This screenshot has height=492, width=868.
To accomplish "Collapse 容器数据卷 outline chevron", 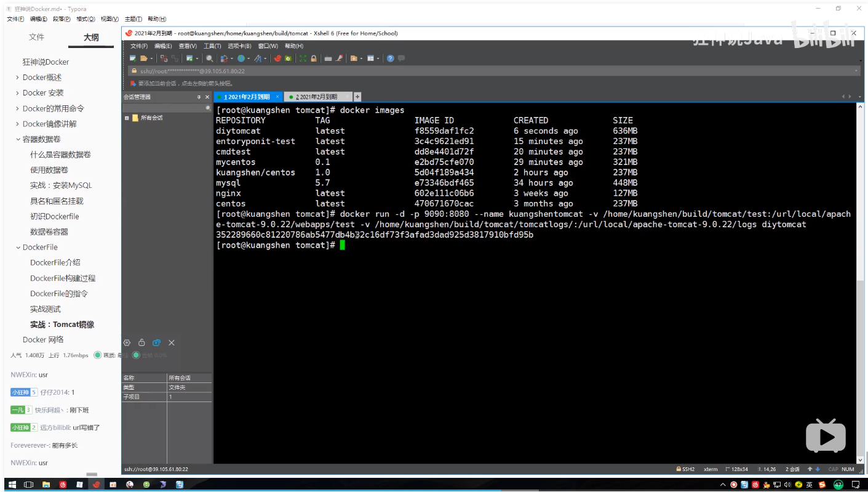I will 17,139.
